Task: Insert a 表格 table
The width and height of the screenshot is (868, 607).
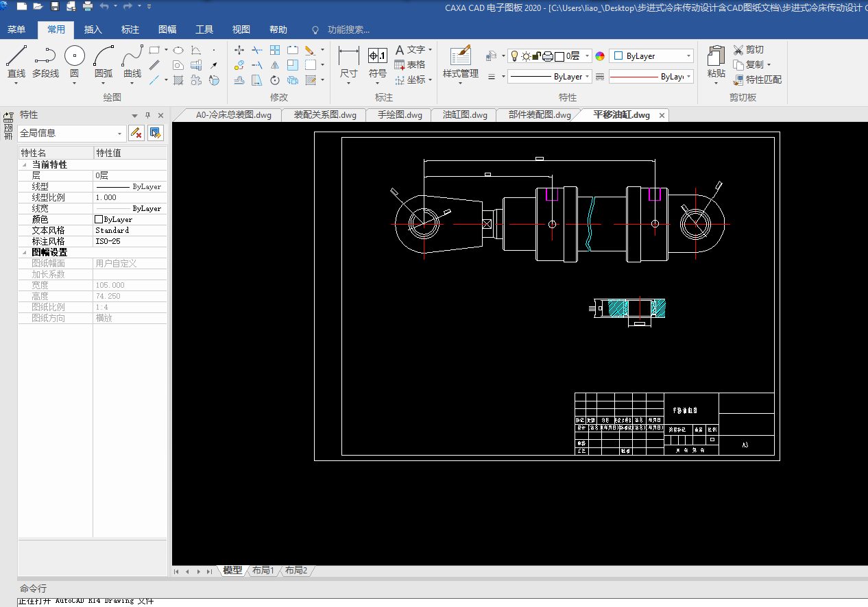Action: 410,64
